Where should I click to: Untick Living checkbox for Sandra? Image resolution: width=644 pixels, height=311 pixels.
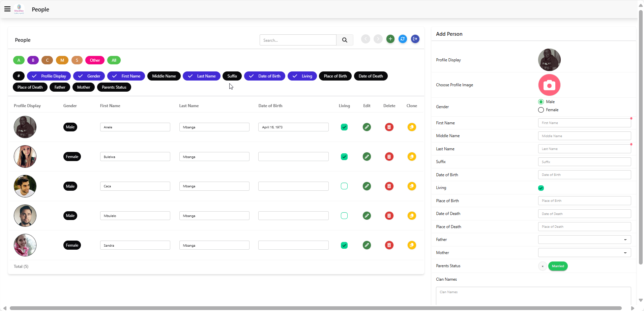pos(344,245)
